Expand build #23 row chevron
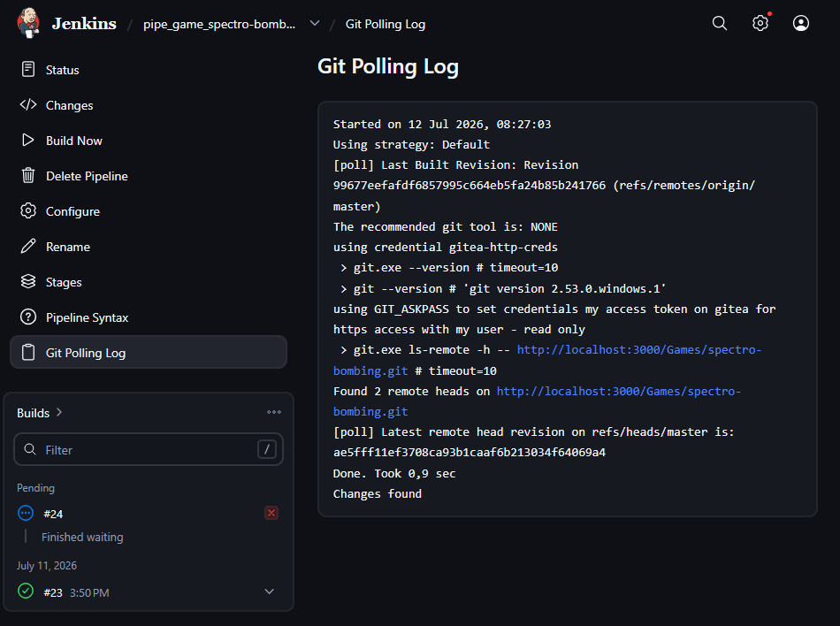 [x=270, y=592]
